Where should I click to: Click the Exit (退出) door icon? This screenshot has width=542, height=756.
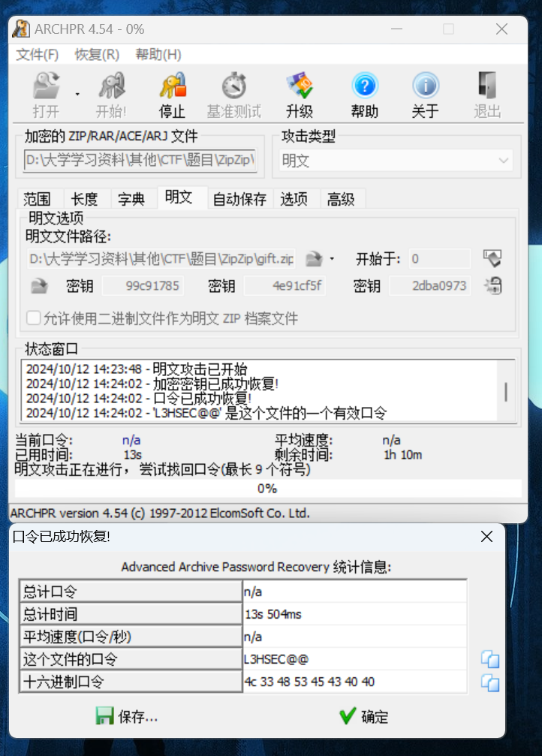(486, 86)
